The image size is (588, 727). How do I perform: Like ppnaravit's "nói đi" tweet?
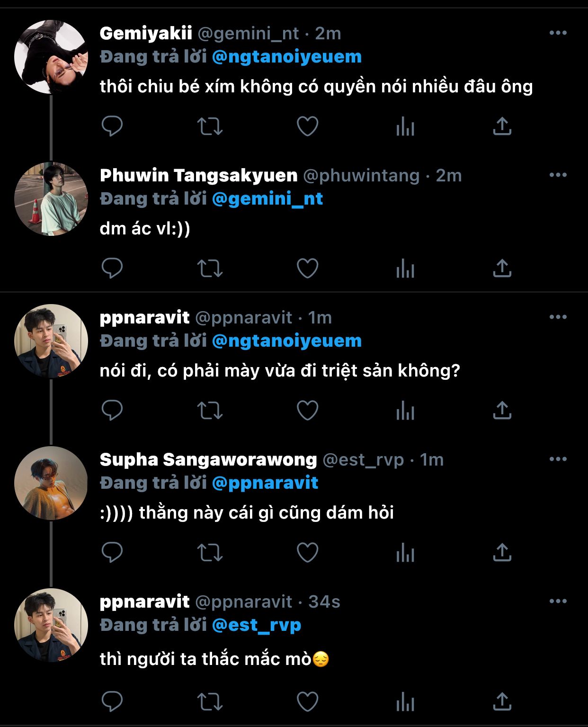pos(307,410)
